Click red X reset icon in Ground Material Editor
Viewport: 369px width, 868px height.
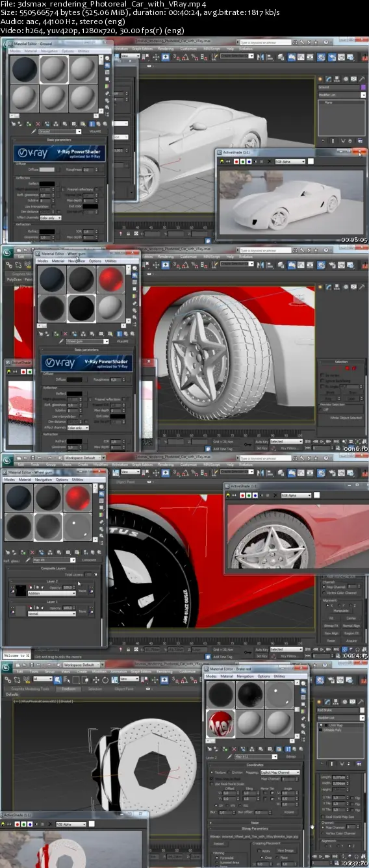[x=38, y=123]
